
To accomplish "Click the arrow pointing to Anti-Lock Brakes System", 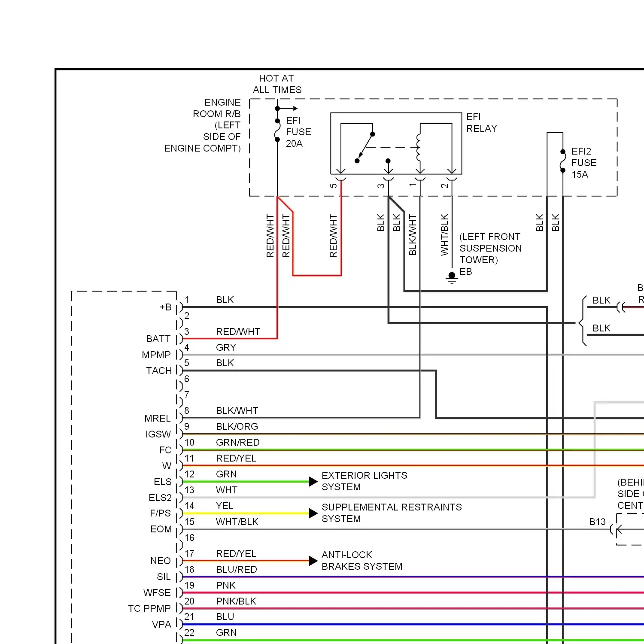I will (313, 561).
